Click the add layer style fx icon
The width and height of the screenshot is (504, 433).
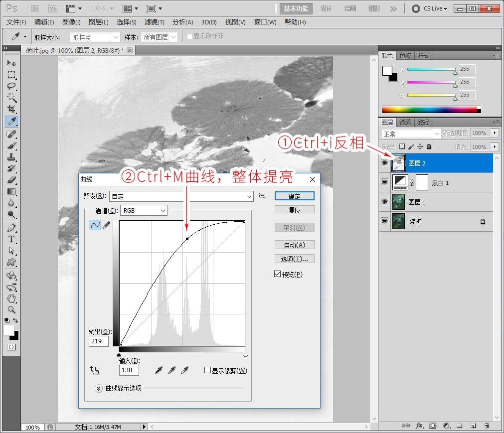click(x=420, y=426)
